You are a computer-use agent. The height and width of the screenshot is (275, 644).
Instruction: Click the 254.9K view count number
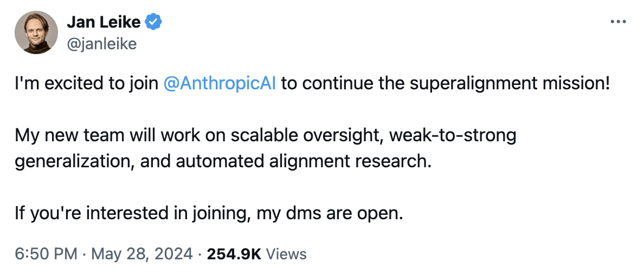click(235, 254)
